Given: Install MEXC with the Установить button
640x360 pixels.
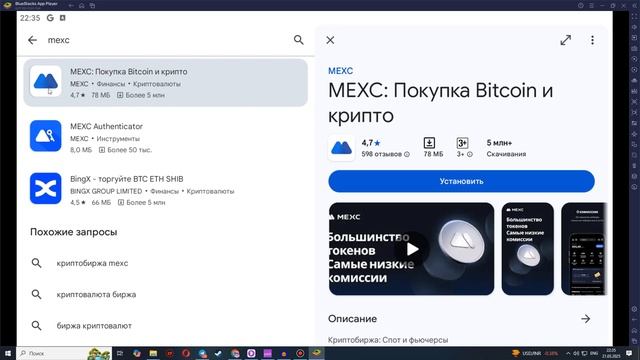Looking at the screenshot, I should [x=461, y=181].
